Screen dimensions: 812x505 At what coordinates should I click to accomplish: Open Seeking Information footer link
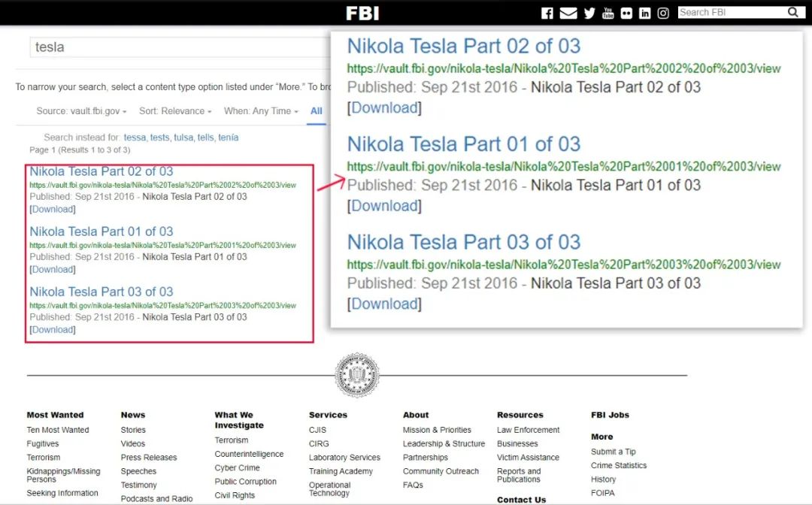[62, 492]
